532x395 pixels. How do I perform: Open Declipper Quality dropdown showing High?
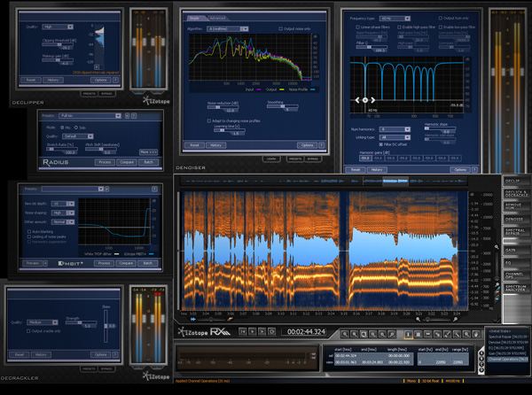58,27
